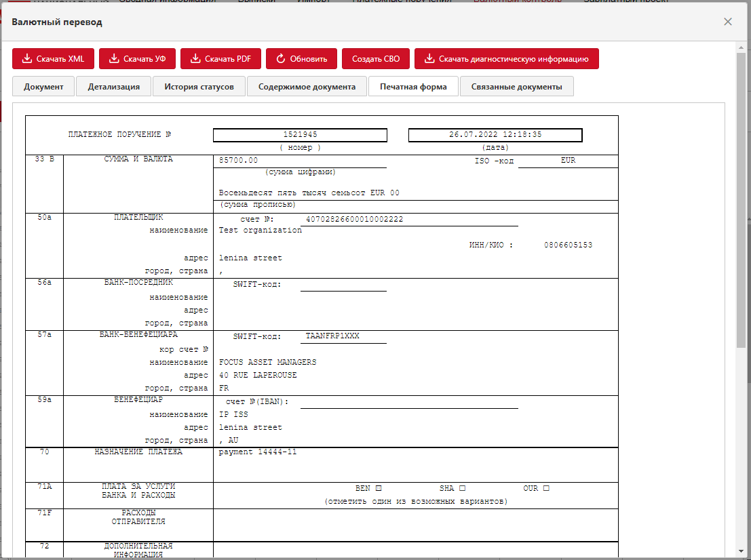The image size is (751, 560).
Task: Click the bank name FOCUS ASSET MANAGERS
Action: tap(267, 362)
